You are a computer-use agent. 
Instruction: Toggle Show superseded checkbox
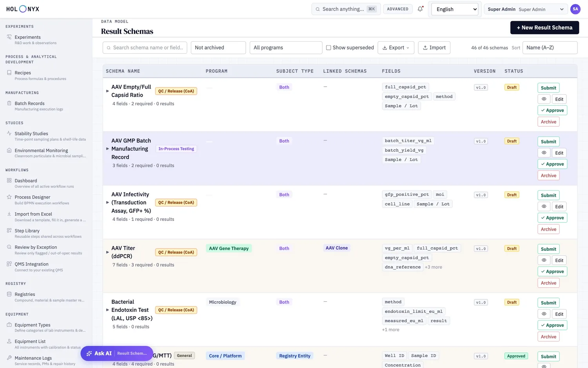328,48
